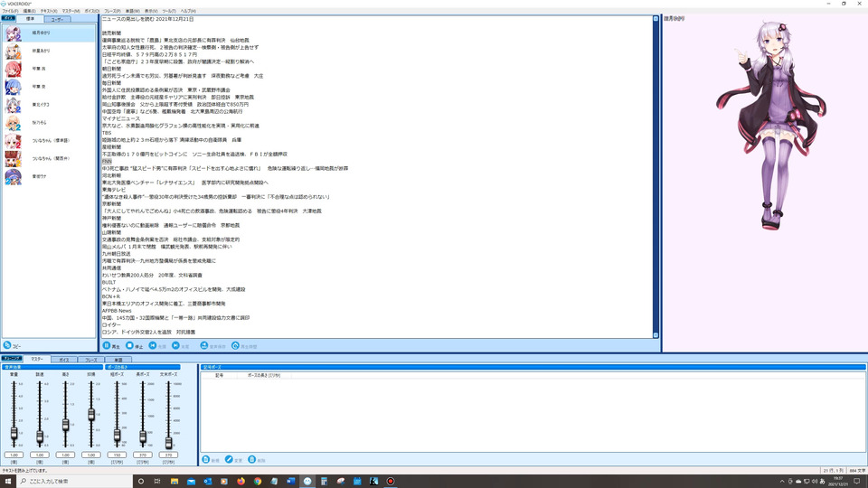Click the 高さ pitch slider handle

(x=65, y=425)
